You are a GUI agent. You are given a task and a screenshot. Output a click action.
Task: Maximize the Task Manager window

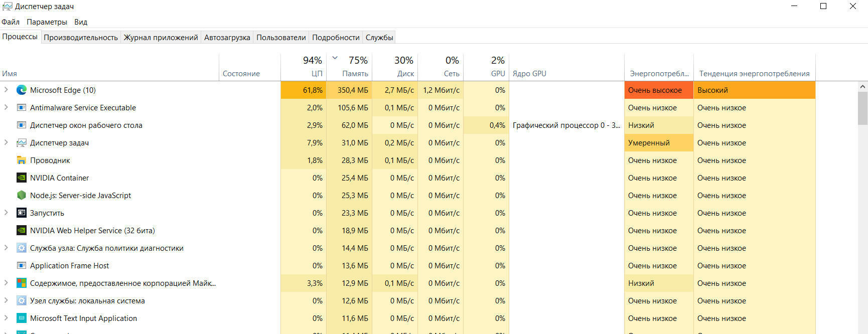click(823, 7)
